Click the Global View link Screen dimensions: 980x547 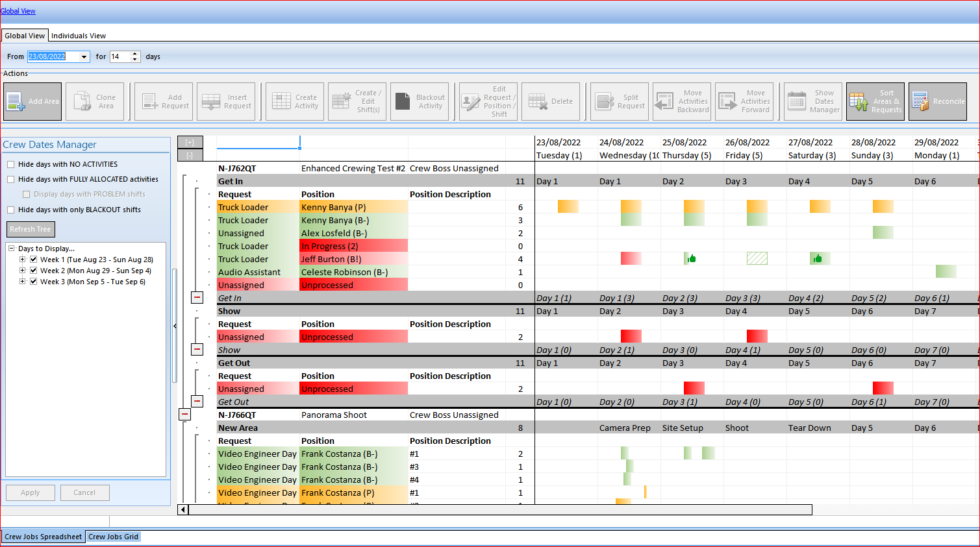(x=18, y=11)
